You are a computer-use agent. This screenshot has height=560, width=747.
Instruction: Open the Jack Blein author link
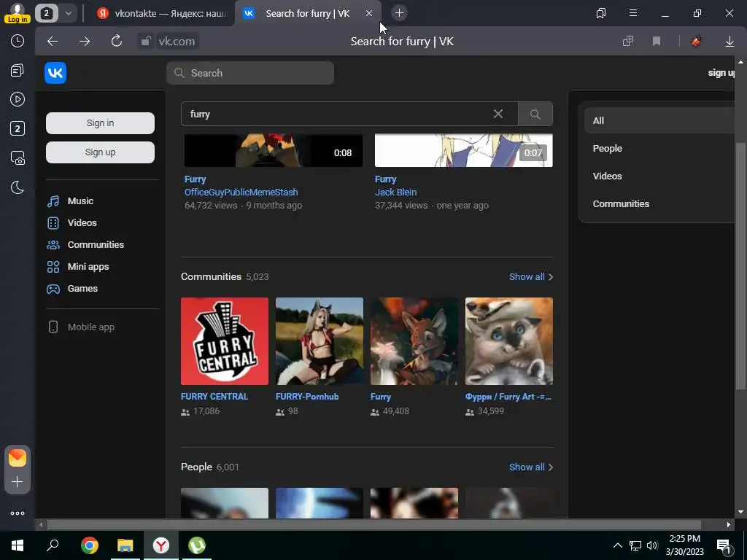(395, 192)
